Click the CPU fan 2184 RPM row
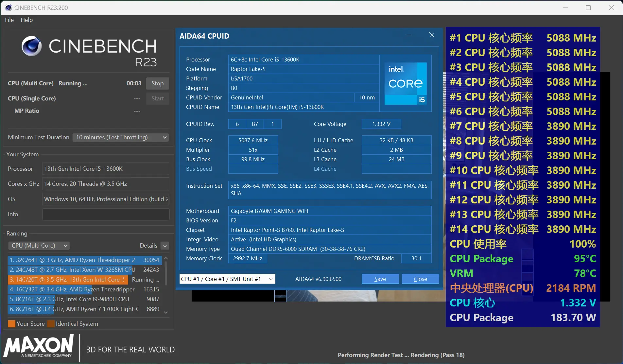The height and width of the screenshot is (364, 623). click(523, 288)
